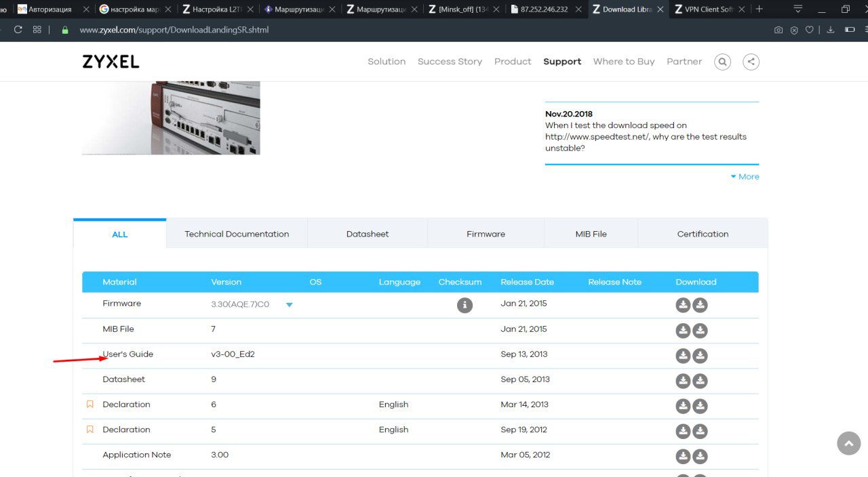Click the search magnifier icon in Zyxel header
This screenshot has height=477, width=868.
722,62
